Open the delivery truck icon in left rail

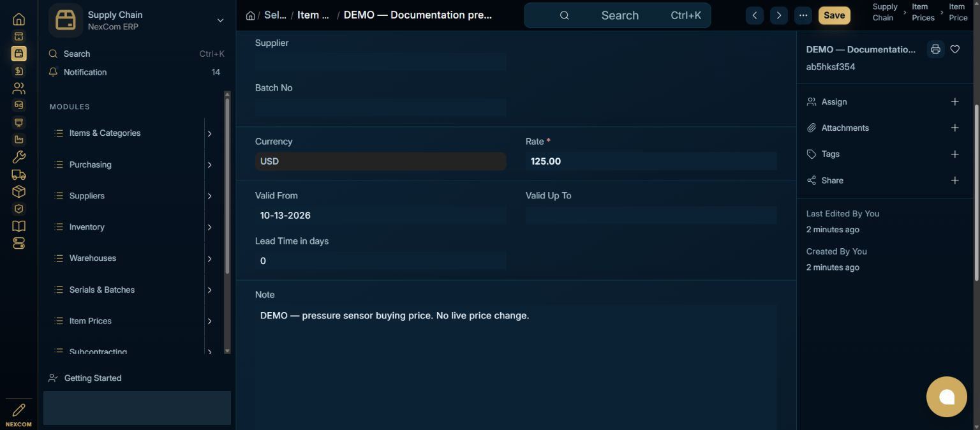click(19, 174)
